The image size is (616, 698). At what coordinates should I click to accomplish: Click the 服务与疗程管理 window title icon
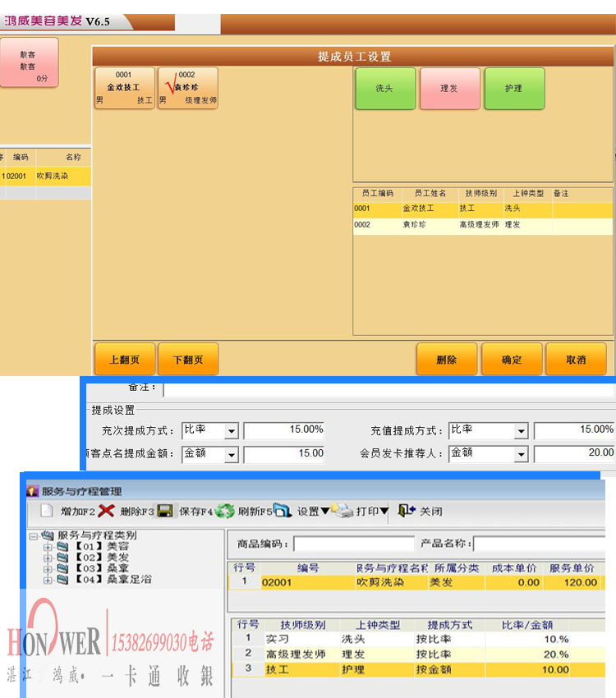[33, 491]
